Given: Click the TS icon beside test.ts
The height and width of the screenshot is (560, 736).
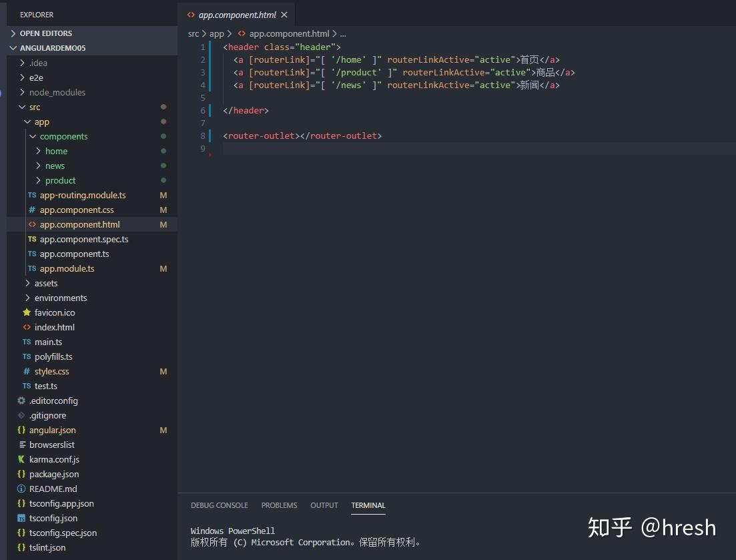Looking at the screenshot, I should coord(27,386).
